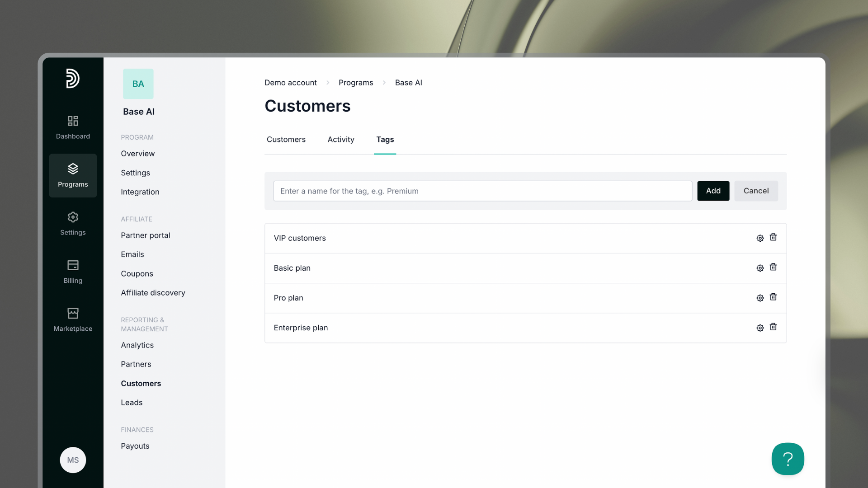The image size is (868, 488).
Task: Open the help question mark button
Action: pyautogui.click(x=788, y=459)
